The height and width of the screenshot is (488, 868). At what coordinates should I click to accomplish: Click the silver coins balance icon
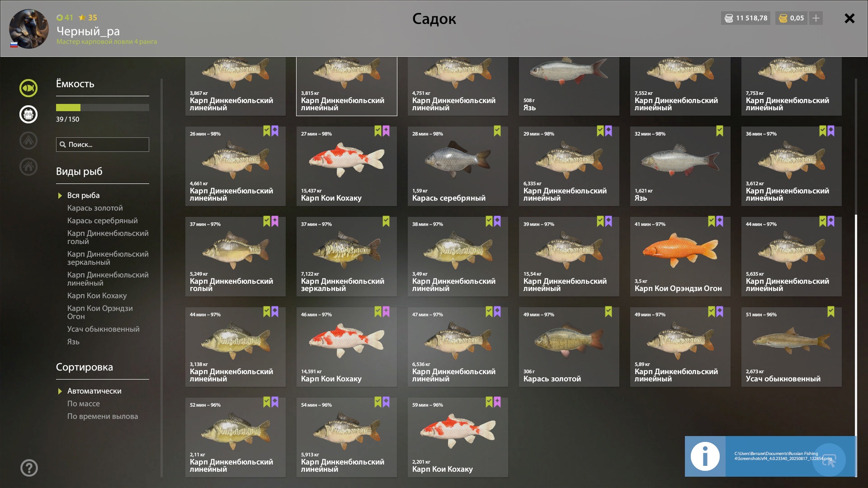pos(729,18)
